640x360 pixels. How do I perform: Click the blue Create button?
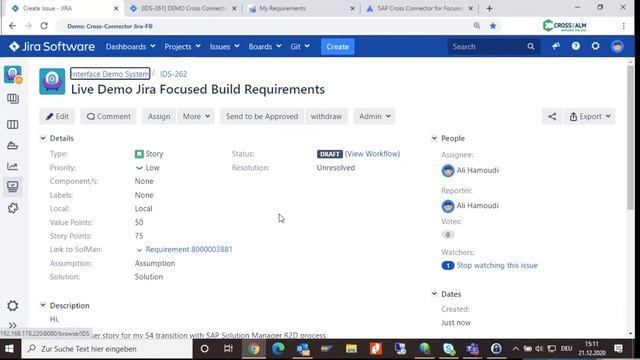(x=338, y=47)
